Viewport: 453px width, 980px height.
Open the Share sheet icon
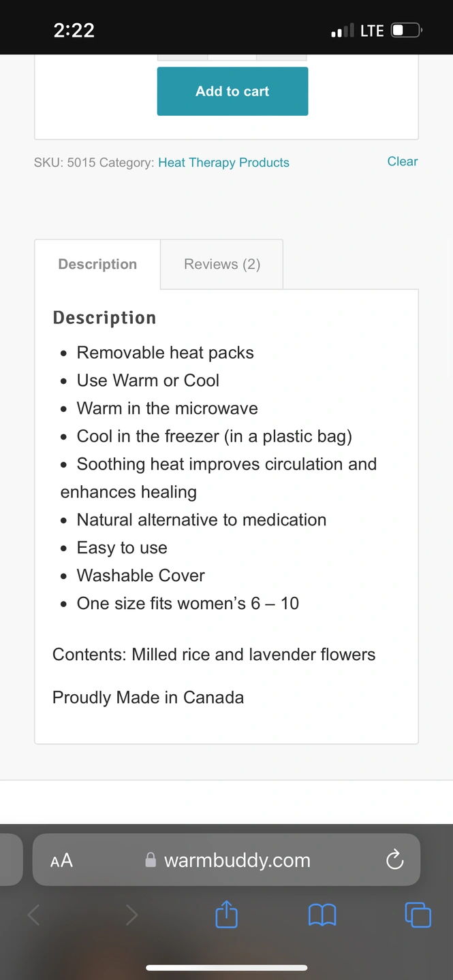coord(226,915)
